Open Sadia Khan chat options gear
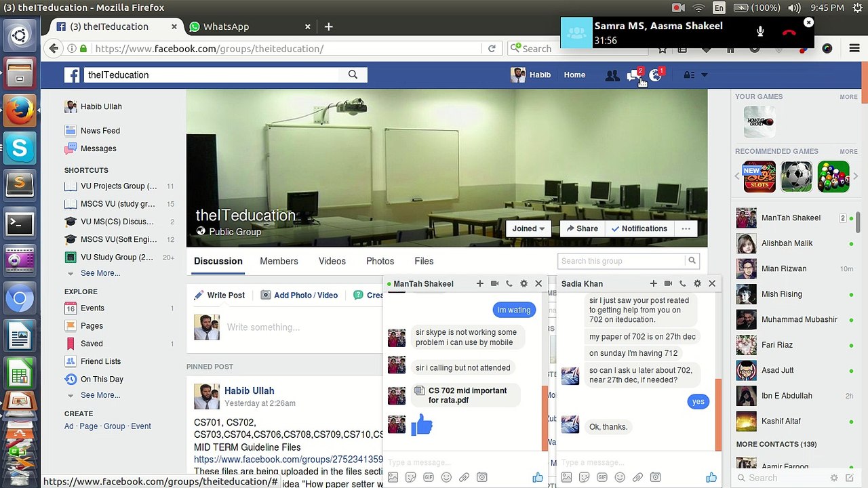868x488 pixels. tap(697, 283)
